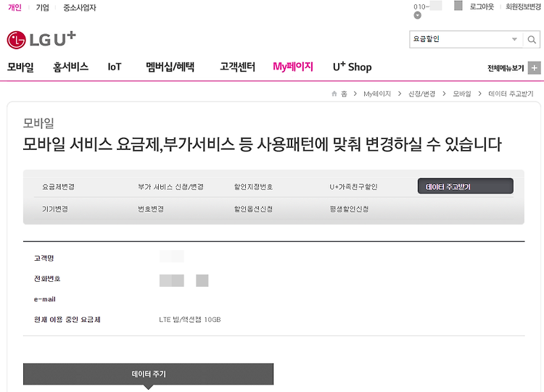Click the plus icon beside 전체메뉴보기
The height and width of the screenshot is (392, 544).
(535, 68)
